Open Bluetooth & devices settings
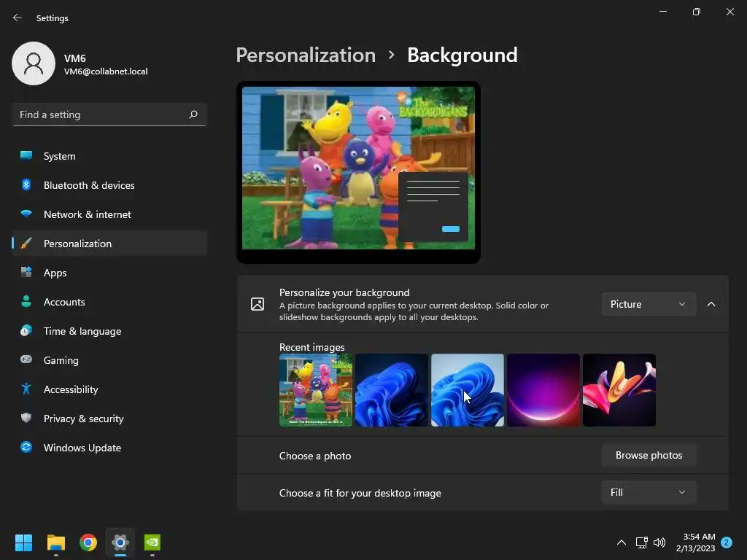Viewport: 747px width, 560px height. (109, 185)
